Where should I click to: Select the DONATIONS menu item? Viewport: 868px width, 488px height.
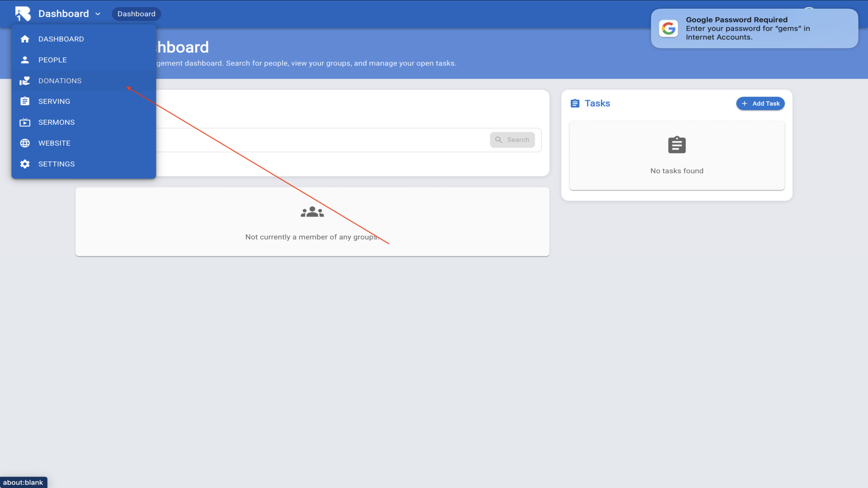click(x=60, y=81)
